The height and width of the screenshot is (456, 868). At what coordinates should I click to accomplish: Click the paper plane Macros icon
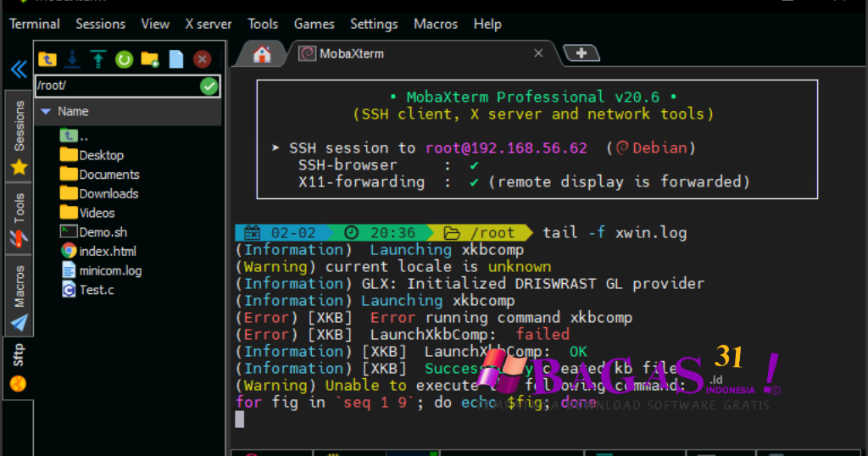point(19,322)
